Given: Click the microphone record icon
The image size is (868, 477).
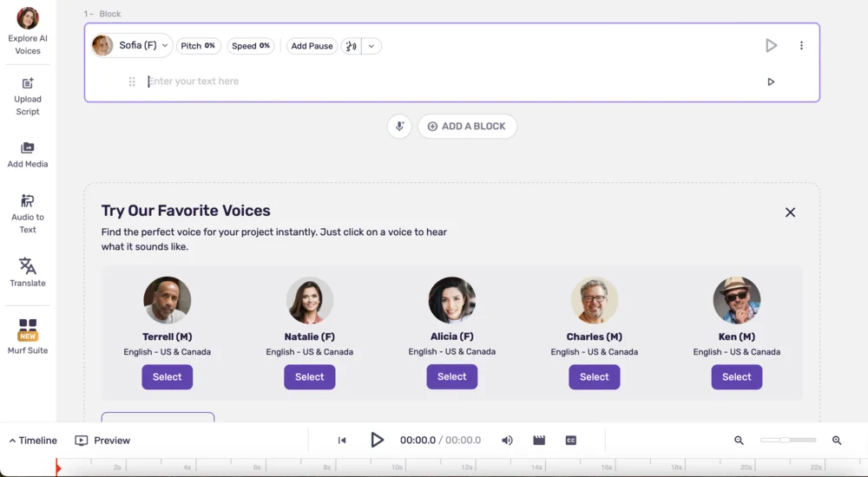Looking at the screenshot, I should point(399,127).
